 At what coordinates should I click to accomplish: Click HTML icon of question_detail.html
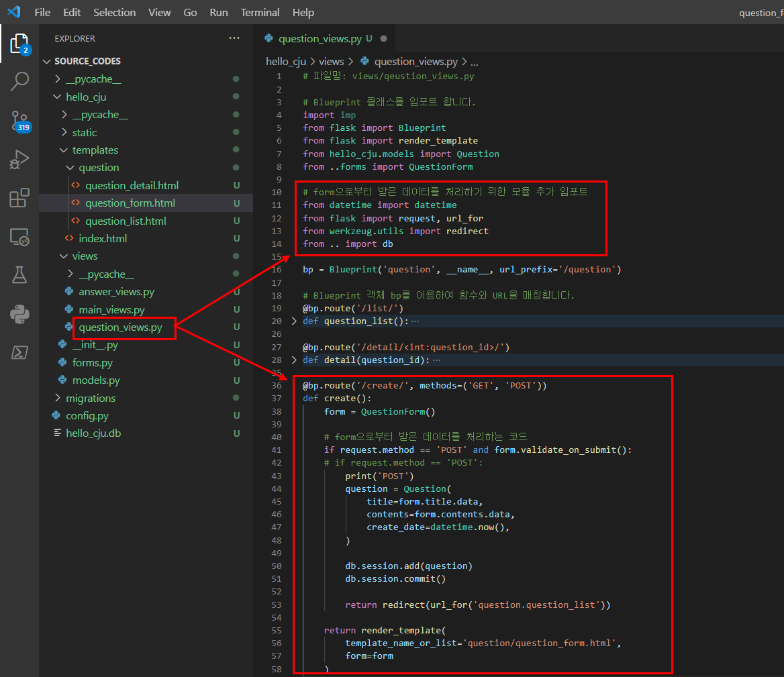[x=75, y=185]
